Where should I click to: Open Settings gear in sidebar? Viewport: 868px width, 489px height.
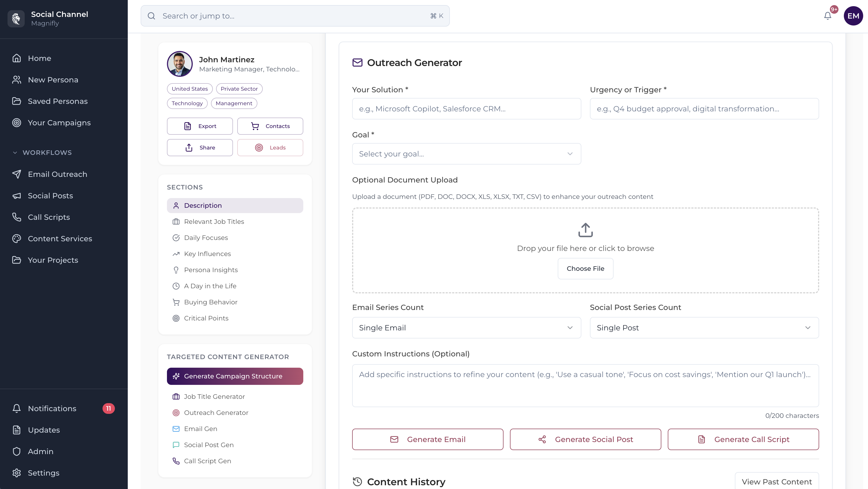click(43, 473)
